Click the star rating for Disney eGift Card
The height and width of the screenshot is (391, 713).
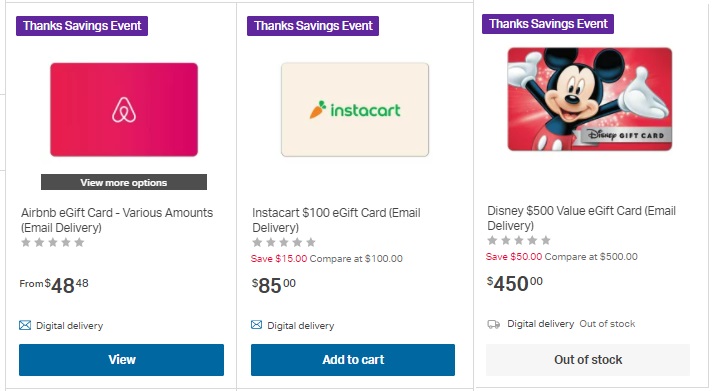pos(519,240)
